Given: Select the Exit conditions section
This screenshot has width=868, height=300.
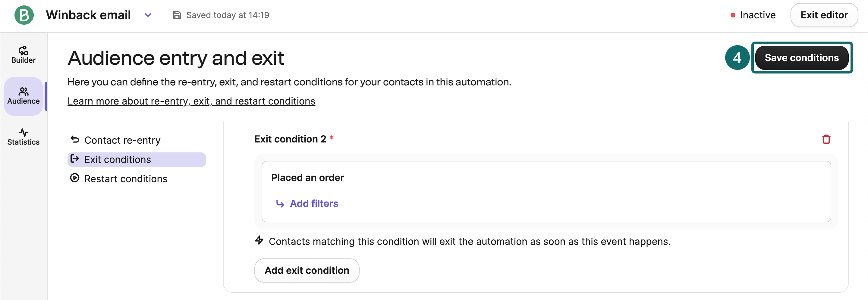Looking at the screenshot, I should [118, 160].
